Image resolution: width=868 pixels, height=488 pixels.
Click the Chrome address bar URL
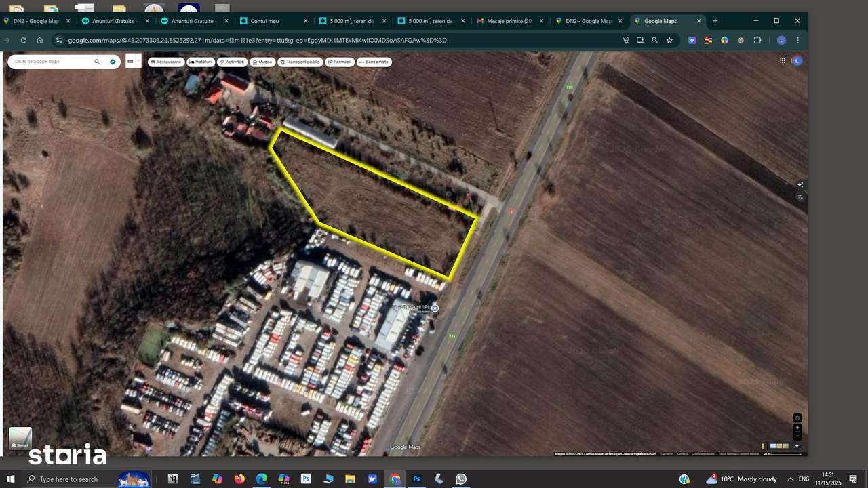[257, 40]
